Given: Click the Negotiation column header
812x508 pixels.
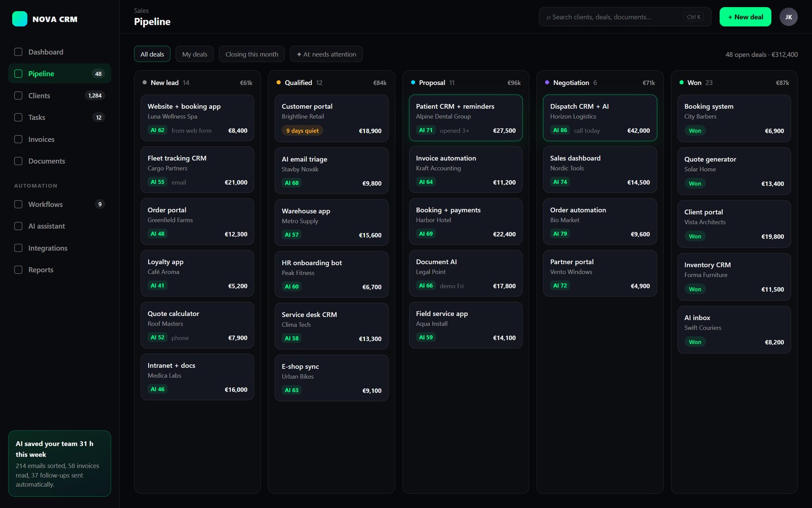Looking at the screenshot, I should [600, 83].
